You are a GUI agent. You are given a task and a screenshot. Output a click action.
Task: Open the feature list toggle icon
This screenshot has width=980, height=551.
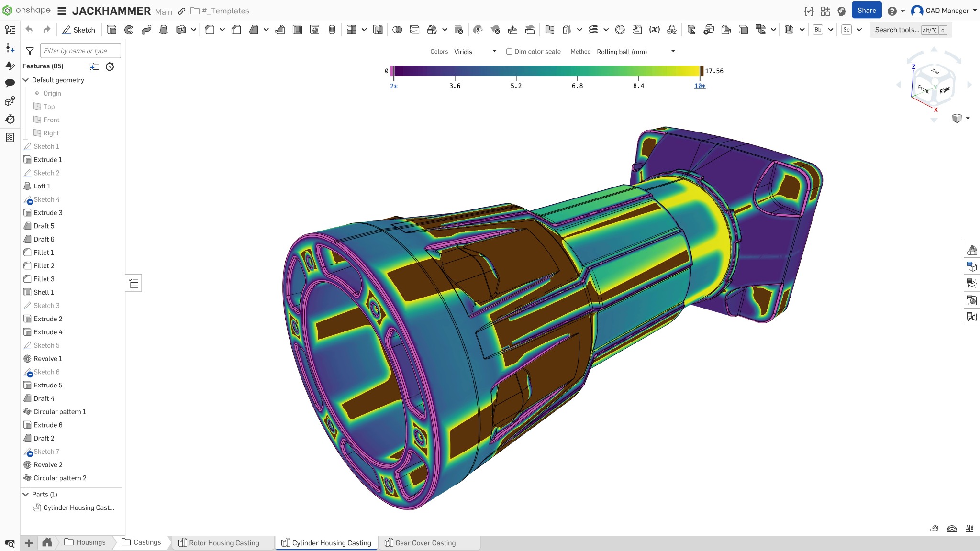pos(134,284)
